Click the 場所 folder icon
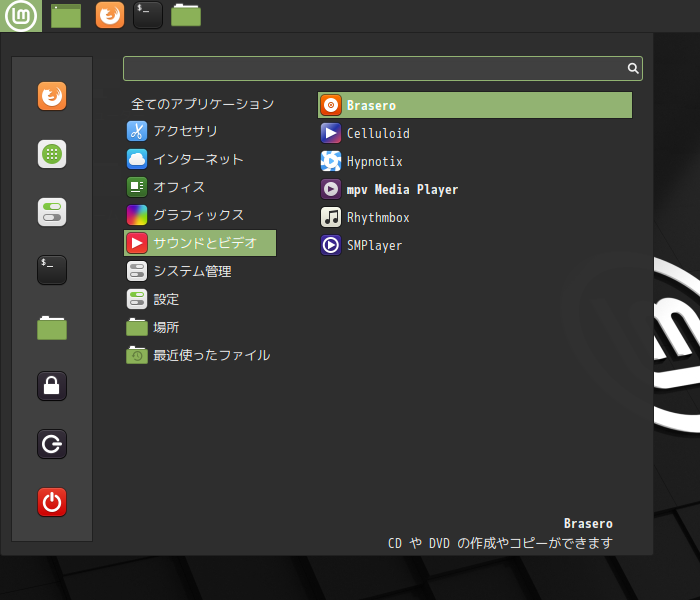The height and width of the screenshot is (600, 700). coord(137,327)
